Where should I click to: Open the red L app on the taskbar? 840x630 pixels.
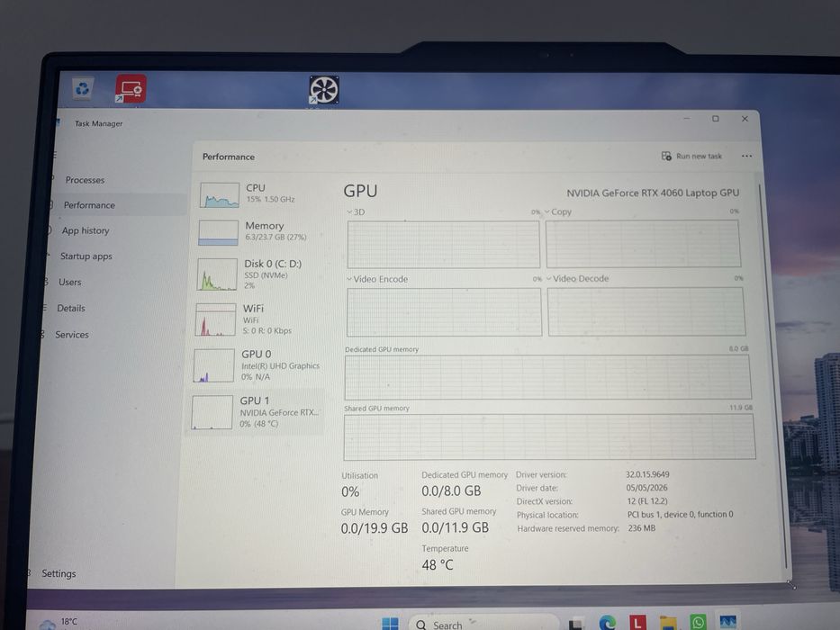[637, 623]
